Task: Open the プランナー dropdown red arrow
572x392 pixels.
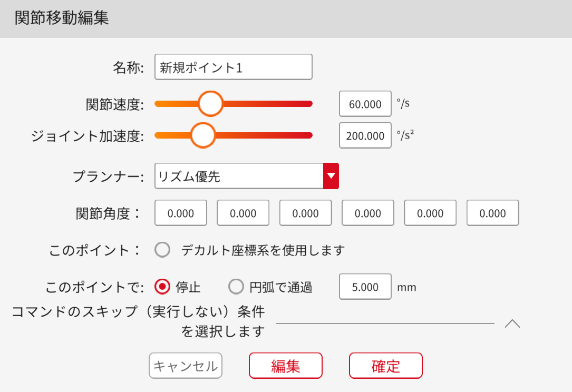Action: click(331, 176)
